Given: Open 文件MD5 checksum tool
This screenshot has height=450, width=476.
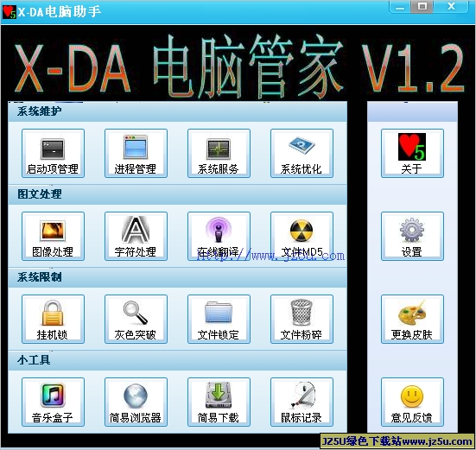Looking at the screenshot, I should [301, 236].
